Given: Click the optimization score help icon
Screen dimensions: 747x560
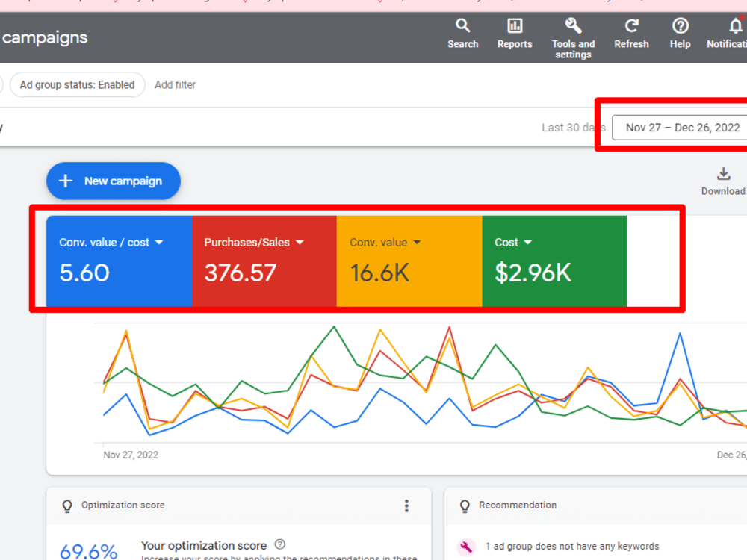Looking at the screenshot, I should tap(280, 544).
